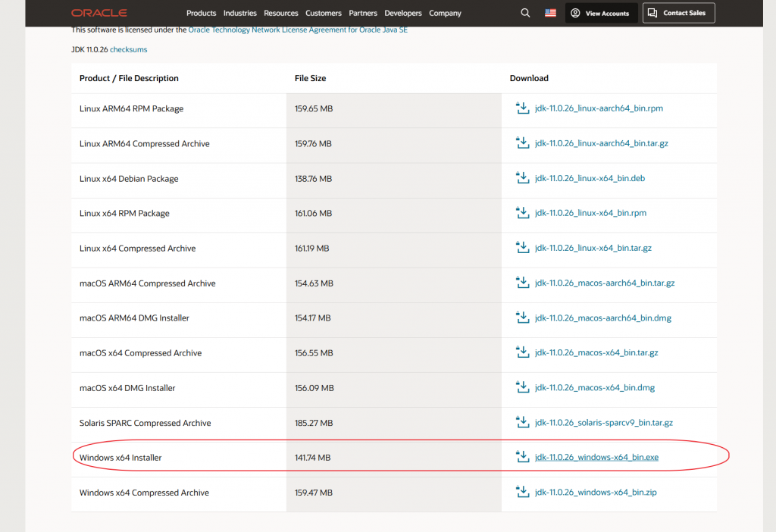This screenshot has height=532, width=776.
Task: Open the JDK 11.0.26 checksums link
Action: [128, 49]
